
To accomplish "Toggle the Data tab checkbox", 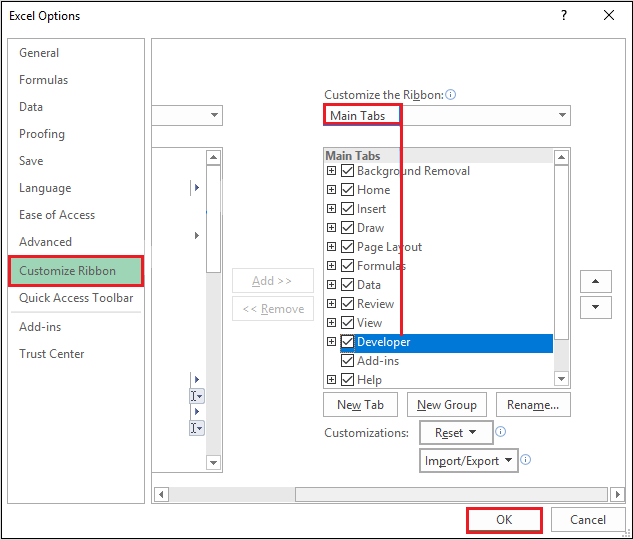I will [x=347, y=285].
